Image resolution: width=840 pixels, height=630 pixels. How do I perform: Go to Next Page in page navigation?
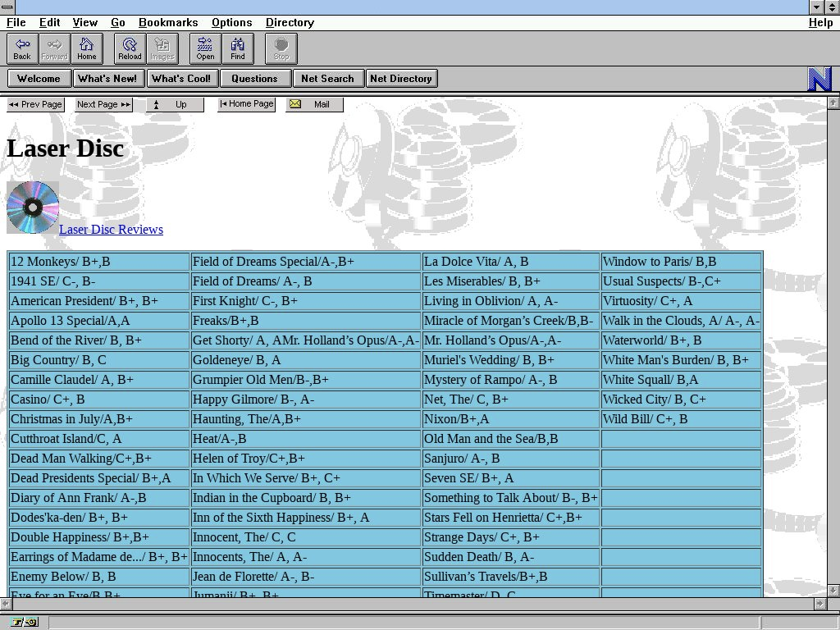point(103,104)
